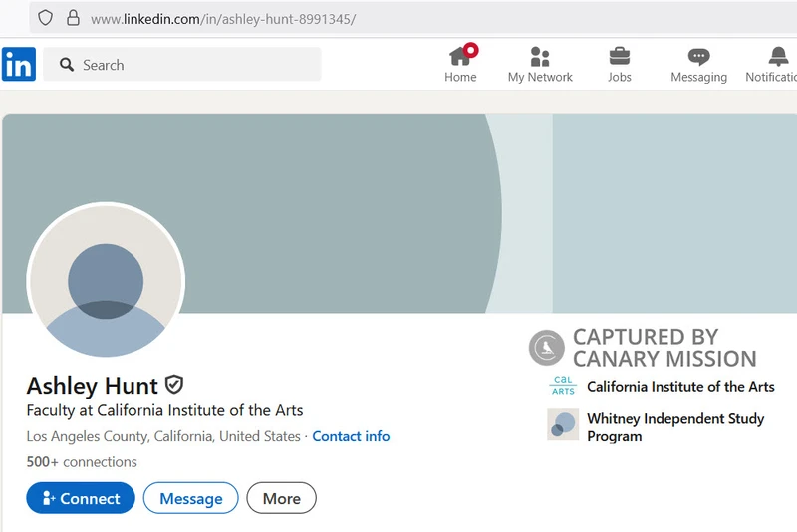Open California Institute of the Arts link
Image resolution: width=797 pixels, height=532 pixels.
click(x=680, y=387)
